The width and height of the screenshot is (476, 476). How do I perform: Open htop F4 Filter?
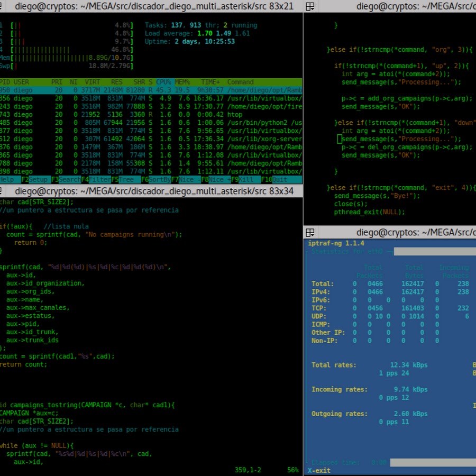click(96, 180)
